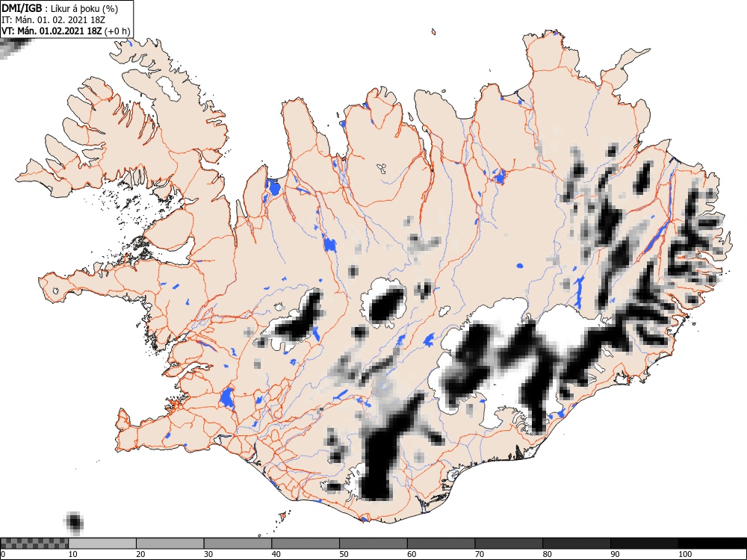Image resolution: width=747 pixels, height=560 pixels.
Task: Click the legend label '40'
Action: (276, 554)
